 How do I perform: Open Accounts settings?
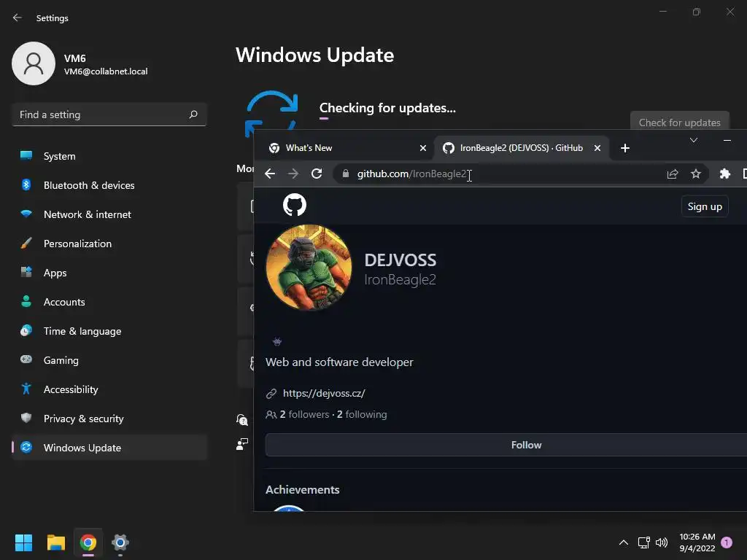[109, 302]
